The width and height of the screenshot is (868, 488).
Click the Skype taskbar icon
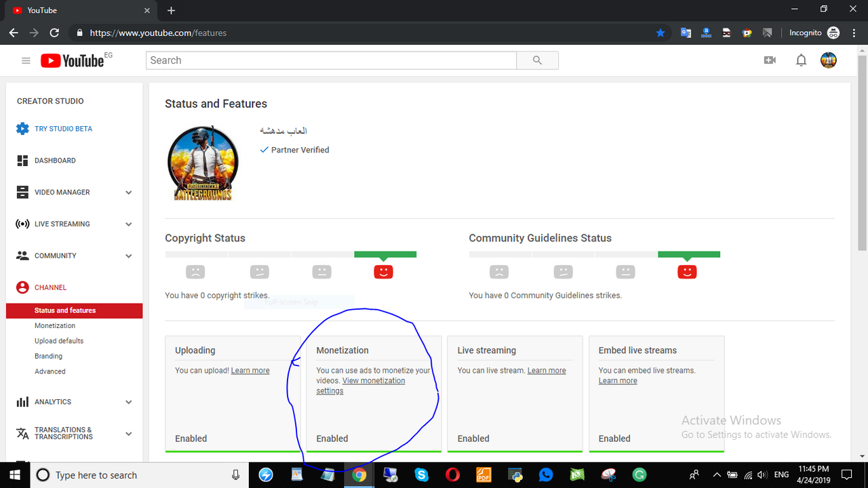point(422,475)
